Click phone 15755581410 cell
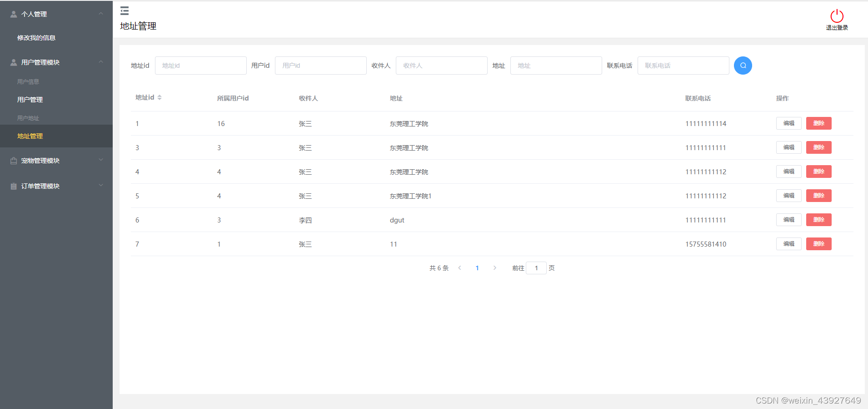The height and width of the screenshot is (409, 868). tap(706, 244)
